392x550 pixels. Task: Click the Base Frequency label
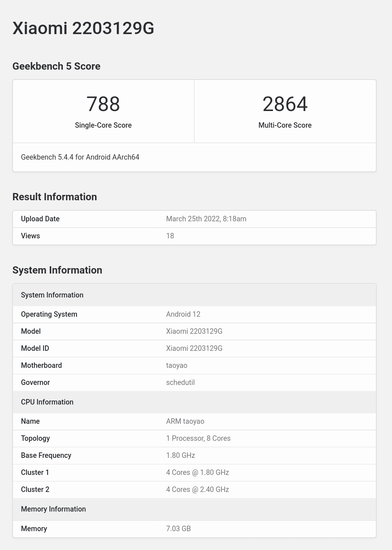click(46, 455)
